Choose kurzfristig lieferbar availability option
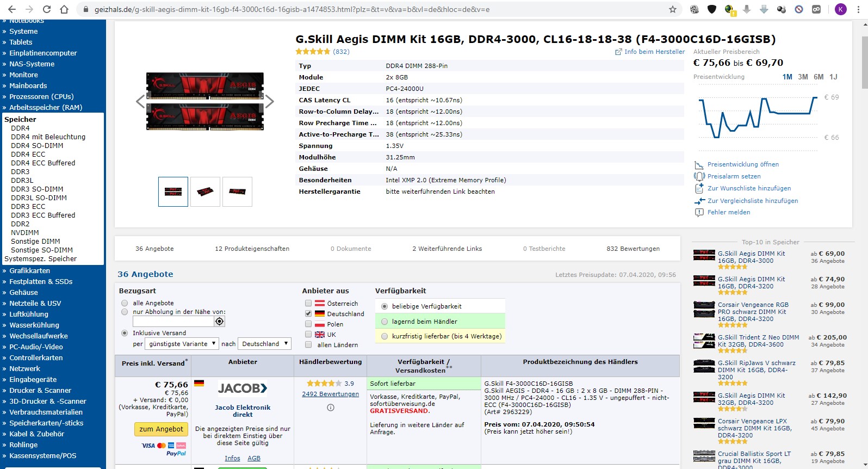Screen dimensions: 868x469 tap(385, 336)
